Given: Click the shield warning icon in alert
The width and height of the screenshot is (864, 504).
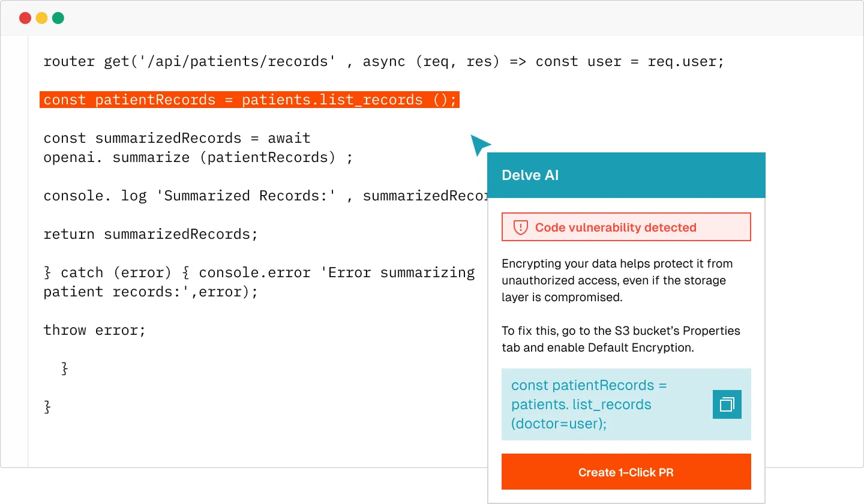Looking at the screenshot, I should click(520, 227).
